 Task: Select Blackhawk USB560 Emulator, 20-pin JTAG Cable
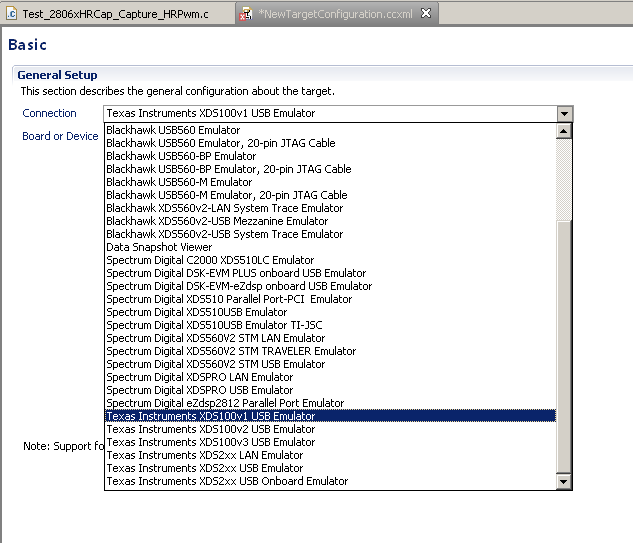pos(330,143)
